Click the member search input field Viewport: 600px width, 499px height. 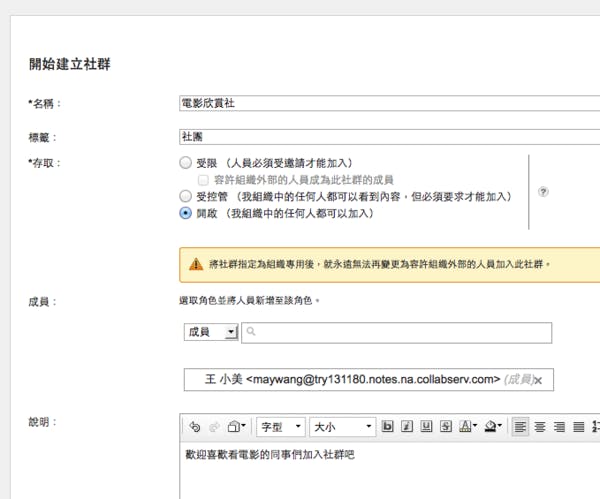396,332
